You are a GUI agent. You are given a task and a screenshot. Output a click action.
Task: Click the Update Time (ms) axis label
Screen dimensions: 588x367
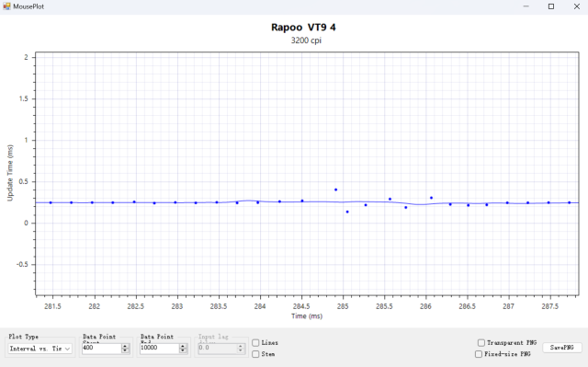pyautogui.click(x=10, y=173)
